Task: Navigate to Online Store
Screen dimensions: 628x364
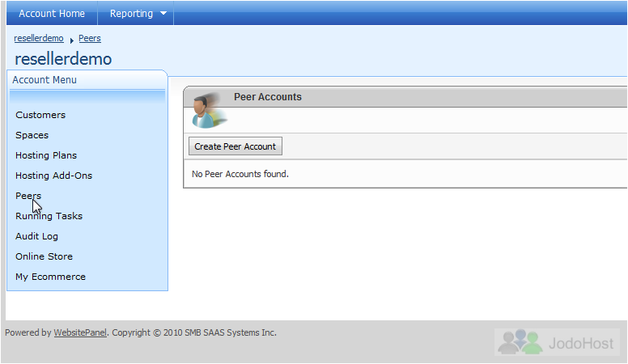Action: coord(44,256)
